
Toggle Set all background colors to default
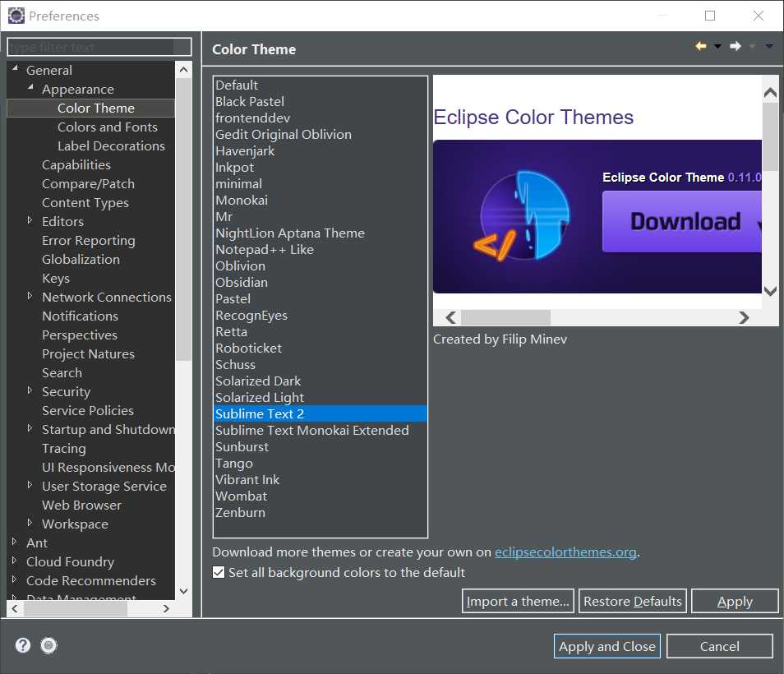point(219,572)
